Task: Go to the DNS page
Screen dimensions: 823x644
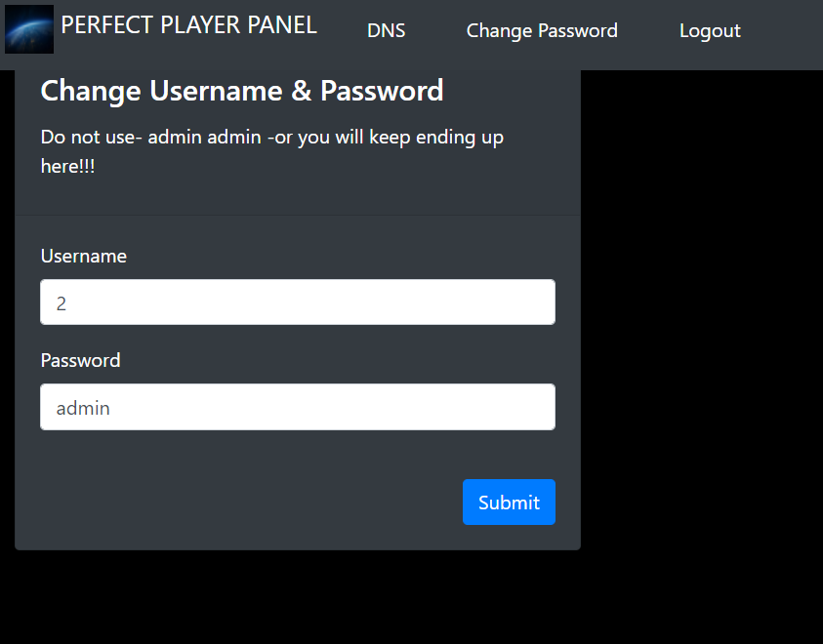Action: click(x=386, y=31)
